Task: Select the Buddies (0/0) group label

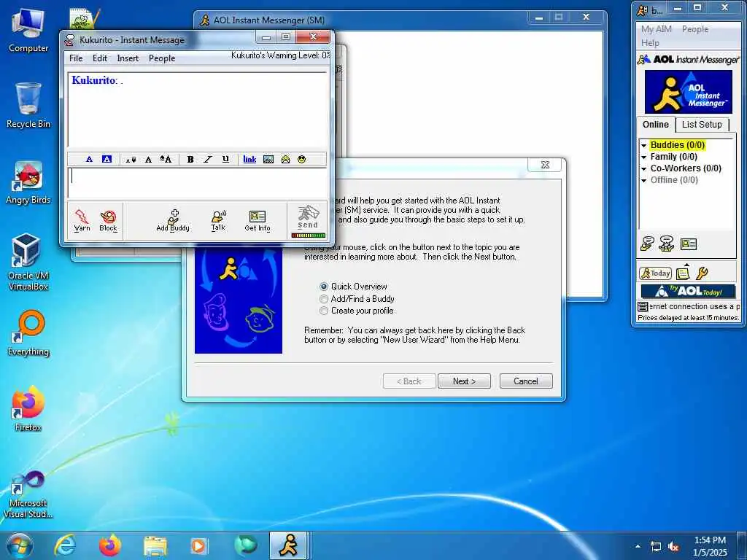Action: [x=678, y=145]
